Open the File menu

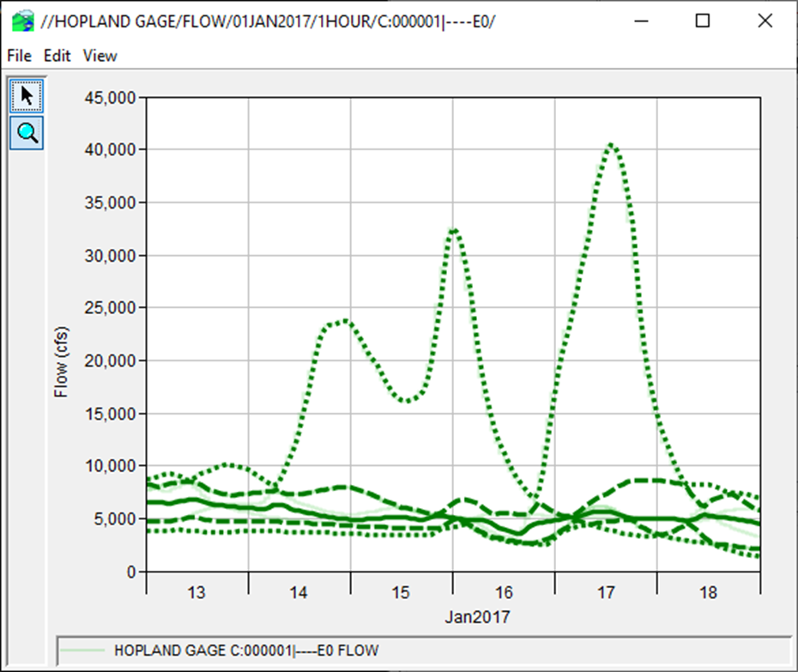pyautogui.click(x=18, y=56)
